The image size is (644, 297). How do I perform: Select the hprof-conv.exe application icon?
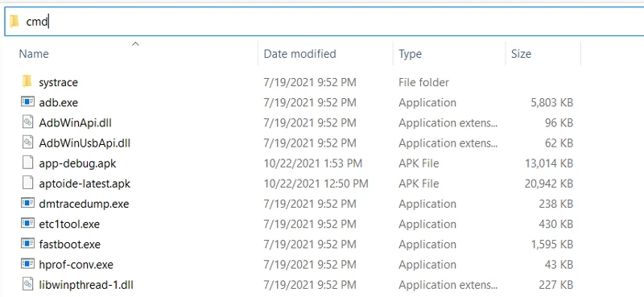click(27, 264)
